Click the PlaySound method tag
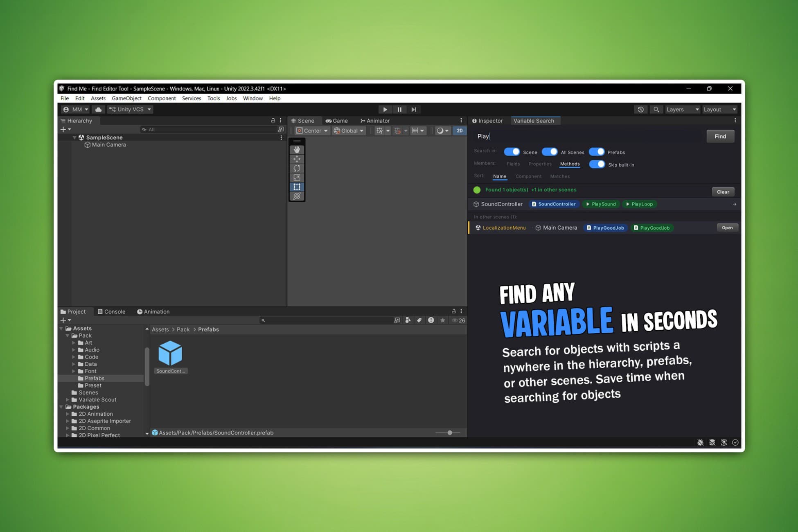This screenshot has height=532, width=798. [x=600, y=204]
